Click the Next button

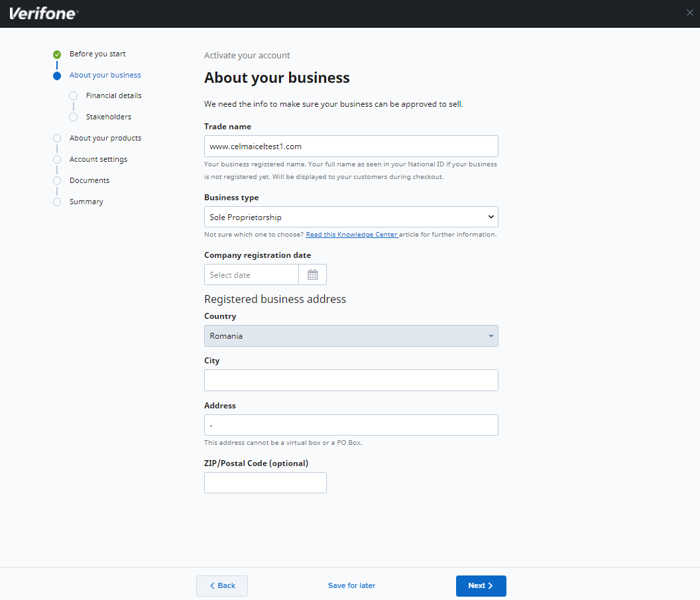coord(481,585)
